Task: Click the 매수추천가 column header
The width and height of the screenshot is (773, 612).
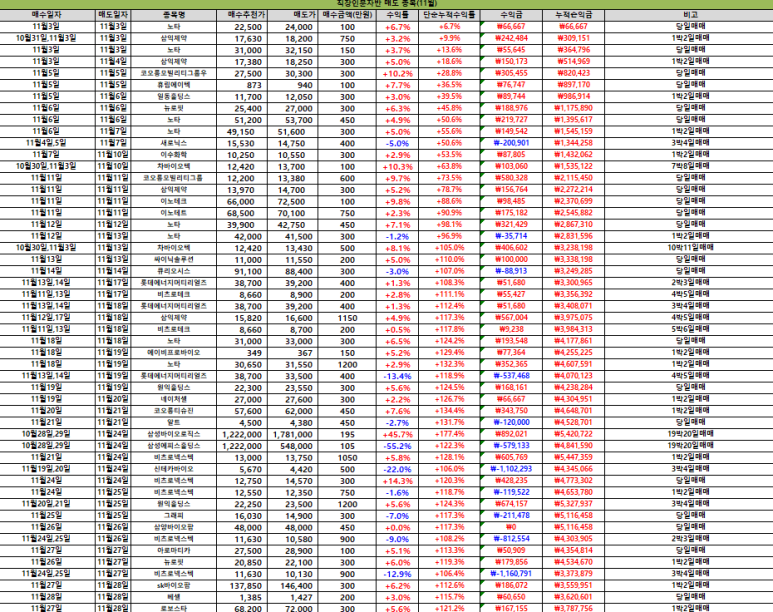Action: (x=242, y=15)
